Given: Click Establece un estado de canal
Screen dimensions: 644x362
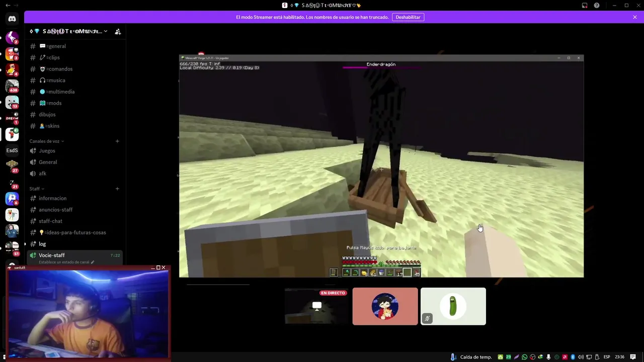Looking at the screenshot, I should (64, 262).
